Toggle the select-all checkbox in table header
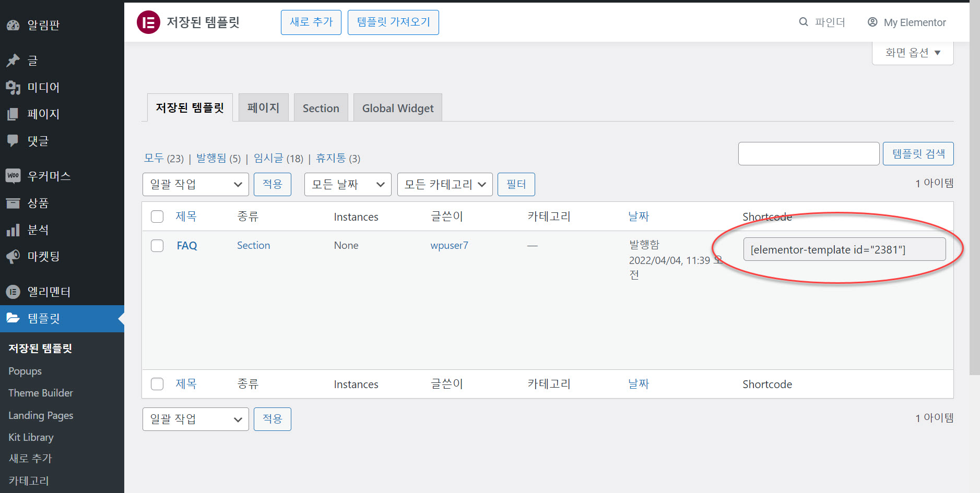Image resolution: width=980 pixels, height=493 pixels. point(157,216)
